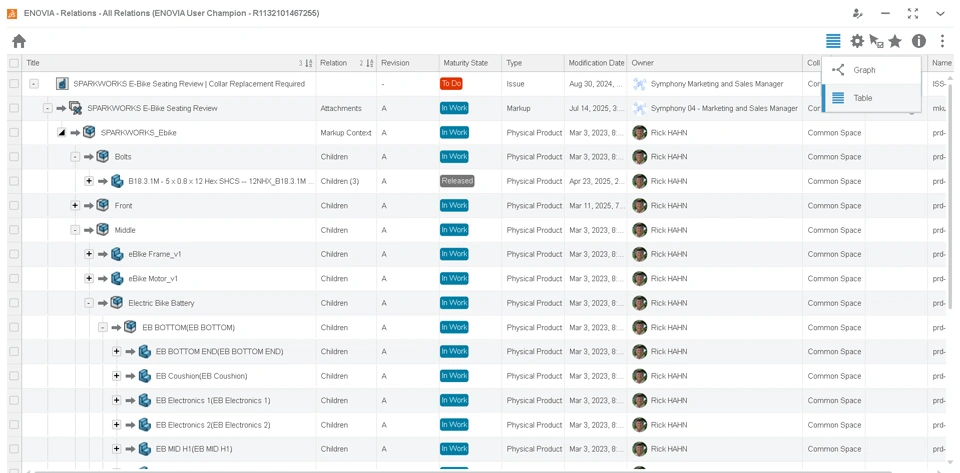960x473 pixels.
Task: Expand the Front node
Action: coord(75,206)
